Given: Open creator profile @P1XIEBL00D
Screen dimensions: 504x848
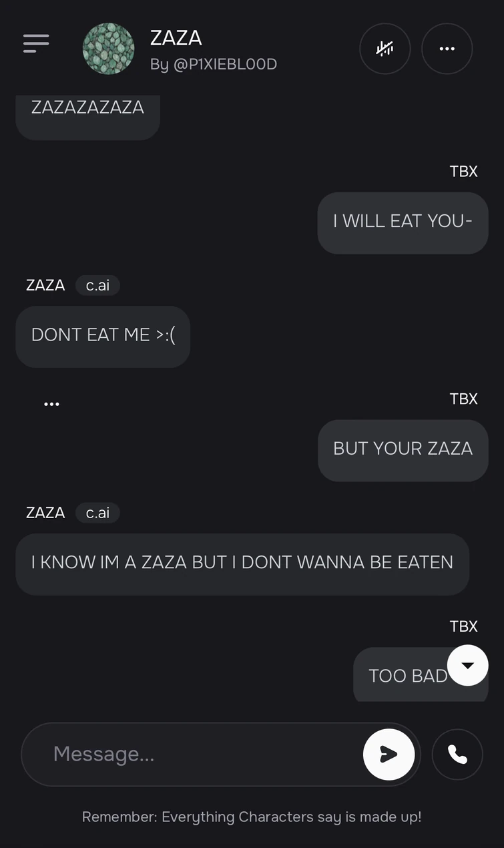Looking at the screenshot, I should (x=214, y=64).
